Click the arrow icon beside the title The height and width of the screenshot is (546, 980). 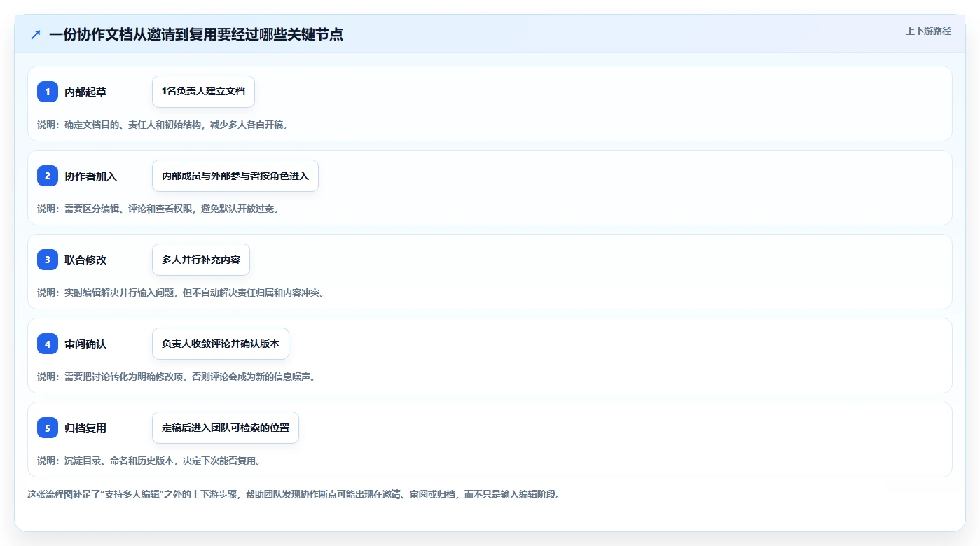pyautogui.click(x=36, y=34)
